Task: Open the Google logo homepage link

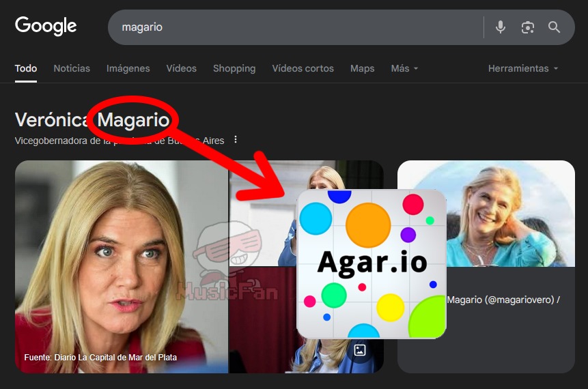Action: tap(46, 26)
